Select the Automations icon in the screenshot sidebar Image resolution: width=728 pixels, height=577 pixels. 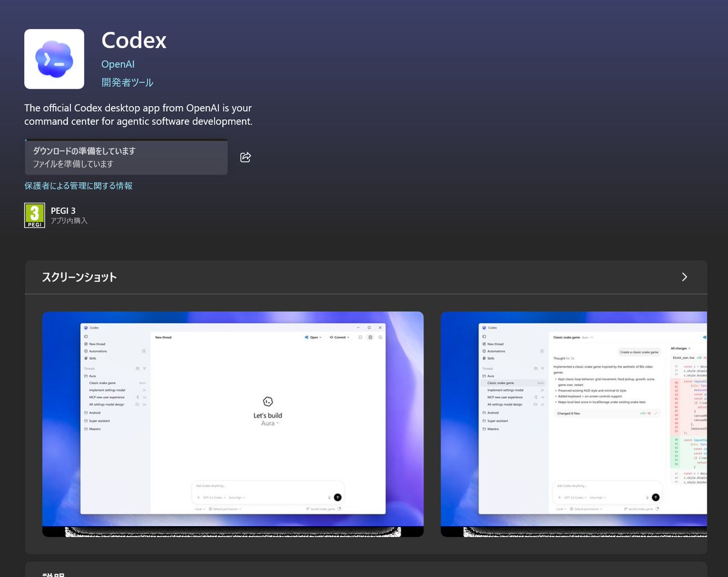click(86, 351)
